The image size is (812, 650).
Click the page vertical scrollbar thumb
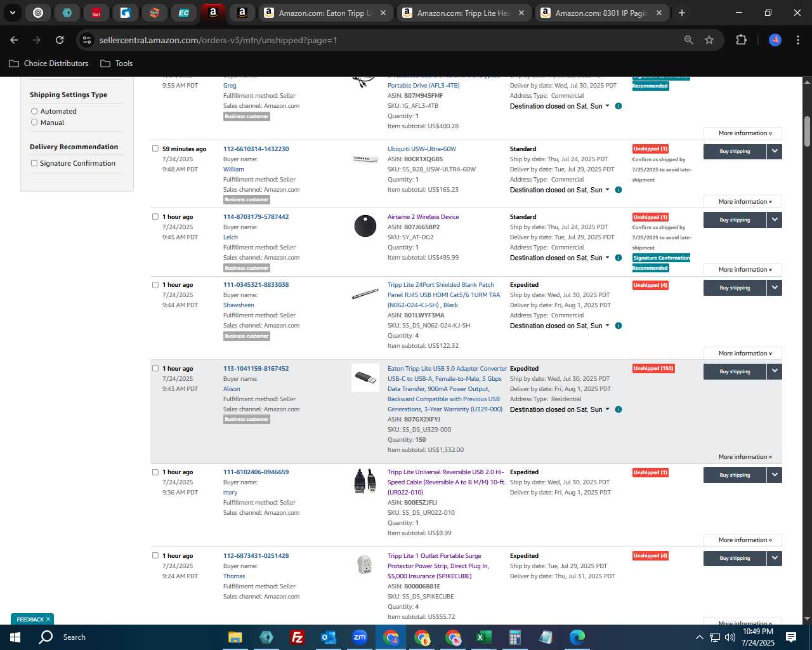tap(807, 131)
